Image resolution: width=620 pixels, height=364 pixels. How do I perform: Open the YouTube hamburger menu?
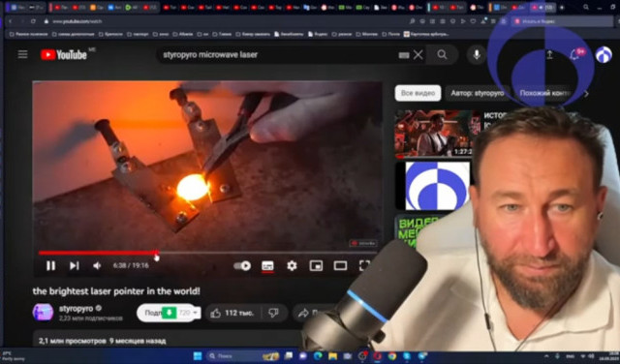pyautogui.click(x=22, y=54)
